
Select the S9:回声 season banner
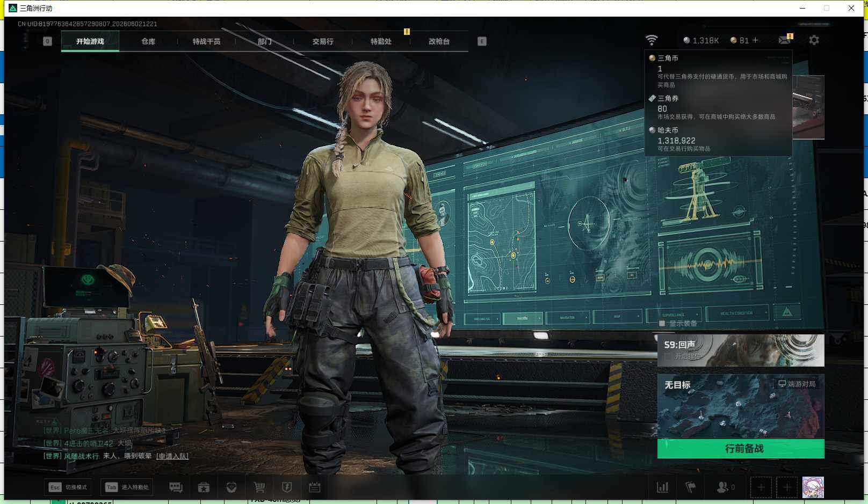click(741, 350)
